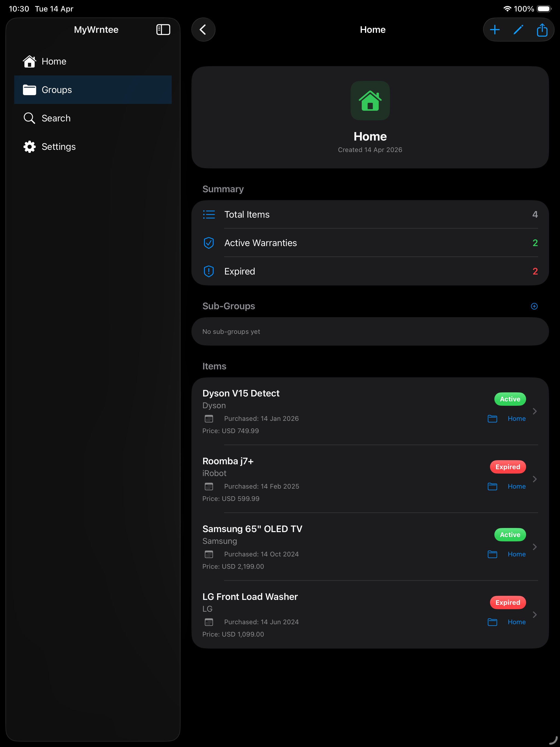
Task: Click Home group link on Roomba row
Action: (517, 486)
